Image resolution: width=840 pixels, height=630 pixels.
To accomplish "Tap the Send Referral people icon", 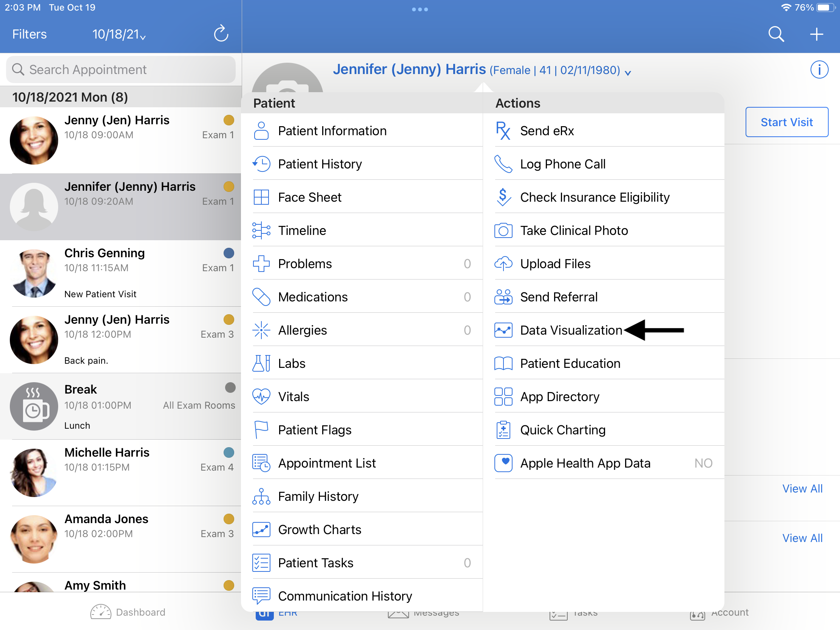I will 503,297.
